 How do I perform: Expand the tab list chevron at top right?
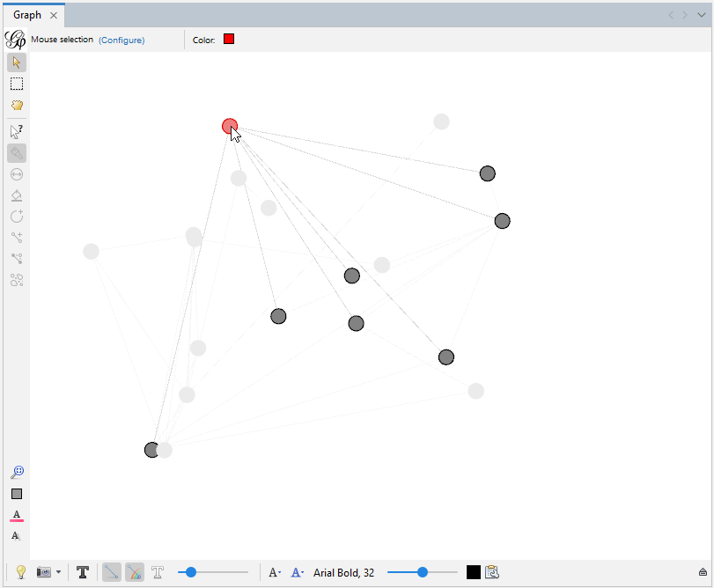pos(701,14)
